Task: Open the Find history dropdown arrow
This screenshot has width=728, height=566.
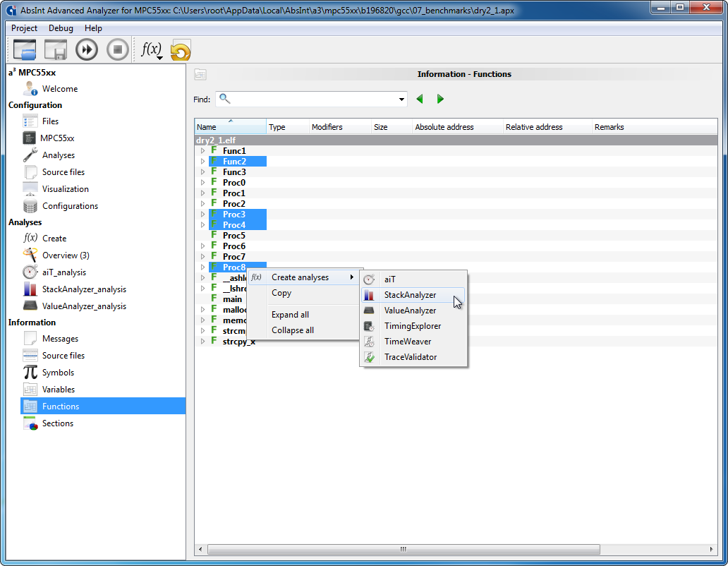Action: (x=401, y=99)
